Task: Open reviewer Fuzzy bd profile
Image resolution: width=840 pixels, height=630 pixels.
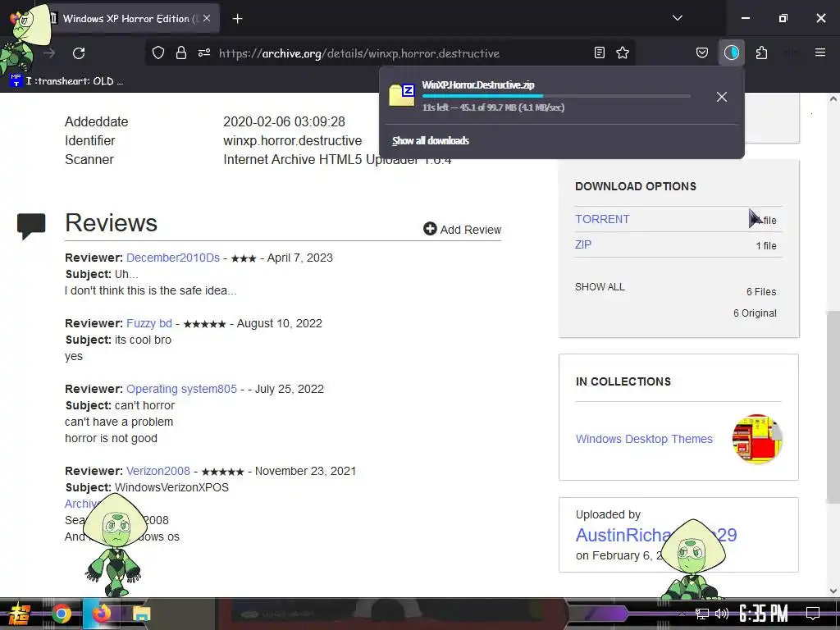Action: [149, 323]
